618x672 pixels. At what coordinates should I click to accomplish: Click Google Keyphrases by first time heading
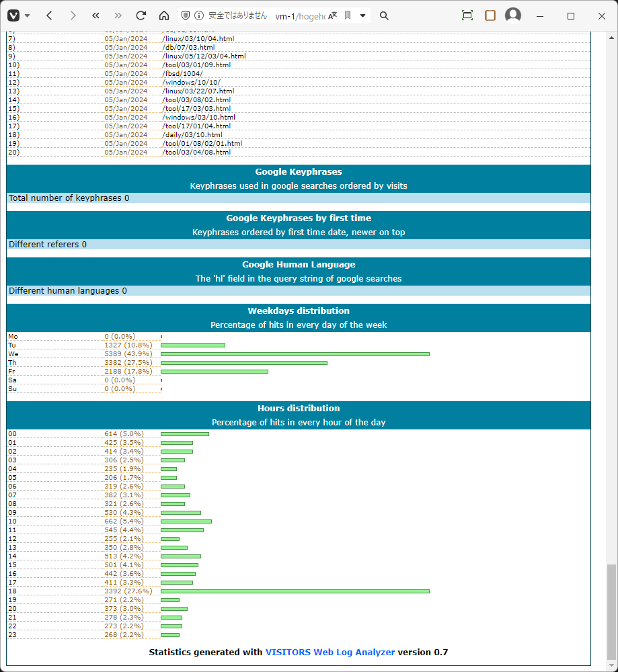pos(299,218)
